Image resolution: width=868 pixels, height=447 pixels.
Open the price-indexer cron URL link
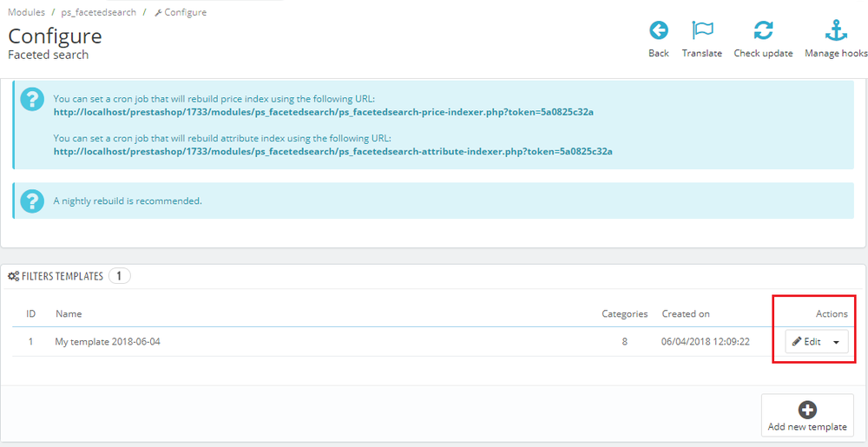pos(324,112)
